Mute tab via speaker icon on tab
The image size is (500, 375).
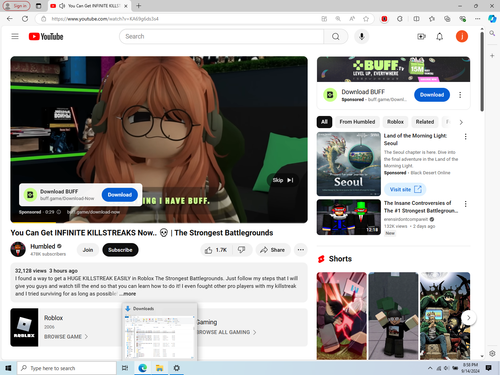click(62, 6)
